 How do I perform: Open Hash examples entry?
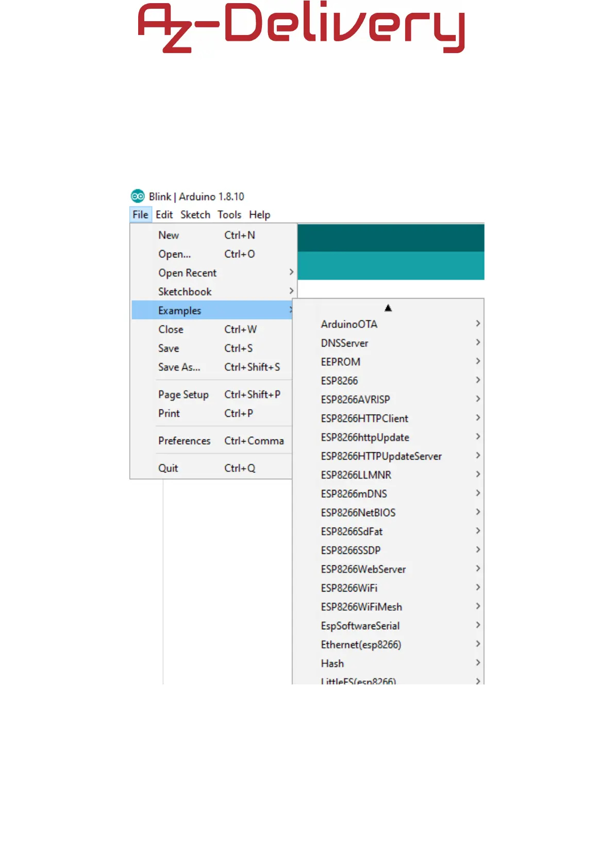tap(388, 663)
